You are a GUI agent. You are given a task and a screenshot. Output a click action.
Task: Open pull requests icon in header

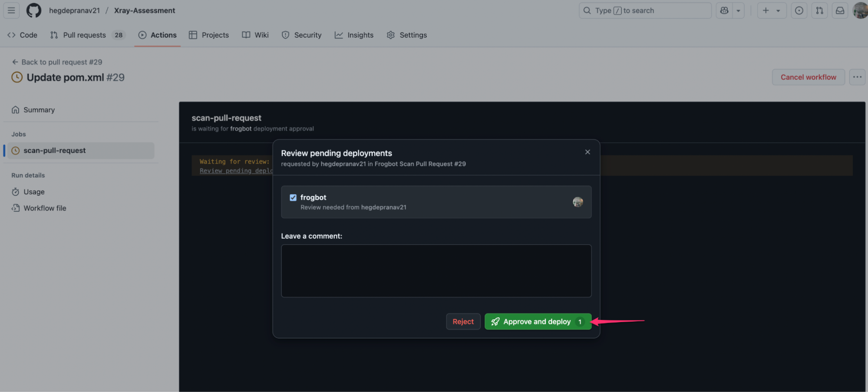[x=819, y=10]
